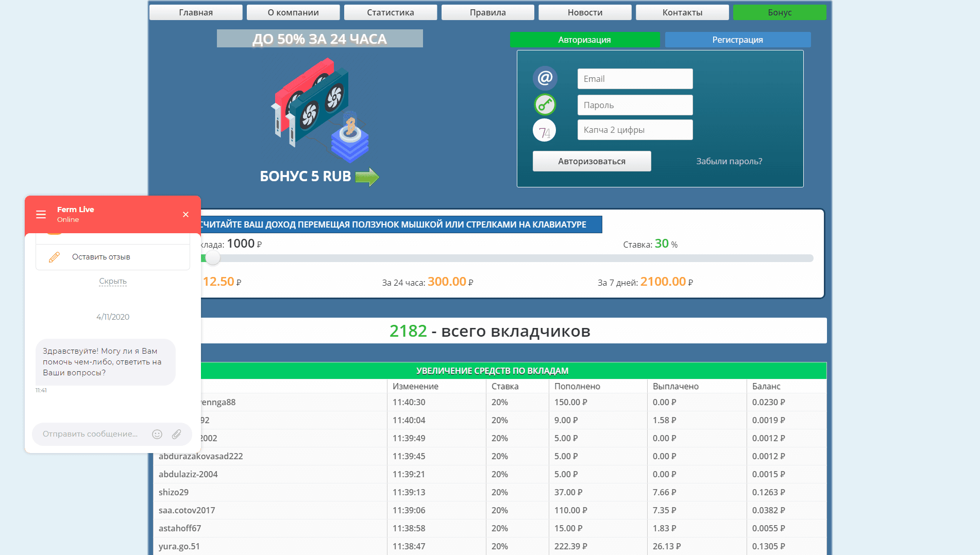This screenshot has width=980, height=555.
Task: Click the green key password icon
Action: [x=545, y=105]
